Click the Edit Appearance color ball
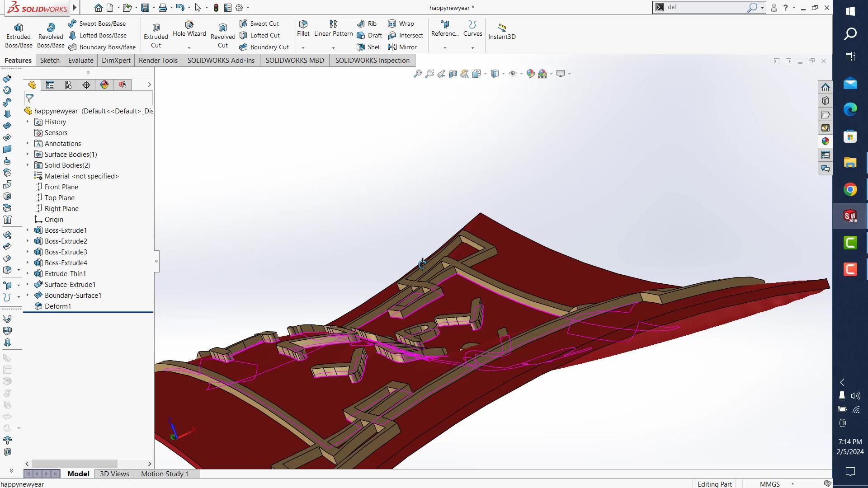 pos(531,74)
